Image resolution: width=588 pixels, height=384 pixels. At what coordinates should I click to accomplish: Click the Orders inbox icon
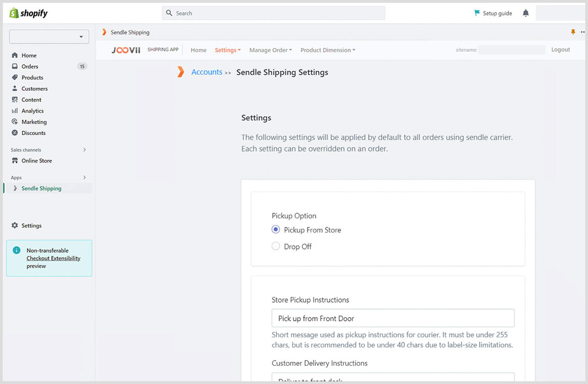15,66
